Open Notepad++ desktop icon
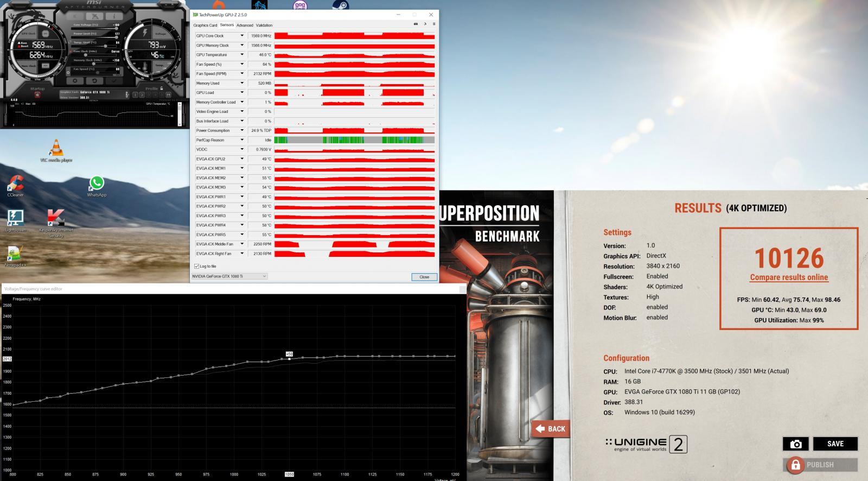 click(x=15, y=257)
